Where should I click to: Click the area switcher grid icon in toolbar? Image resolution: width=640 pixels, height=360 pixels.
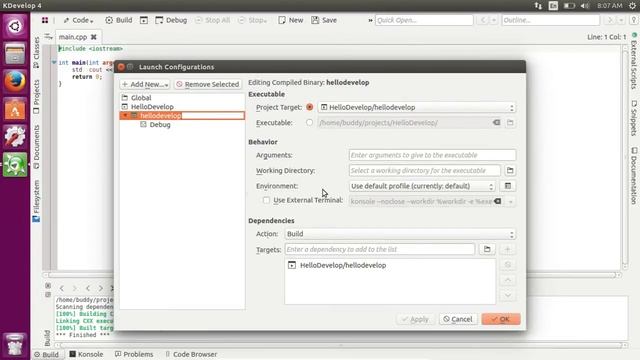tap(45, 20)
